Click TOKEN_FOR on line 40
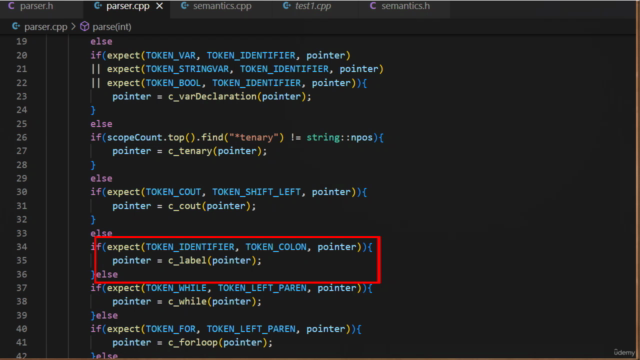640x360 pixels. 170,329
